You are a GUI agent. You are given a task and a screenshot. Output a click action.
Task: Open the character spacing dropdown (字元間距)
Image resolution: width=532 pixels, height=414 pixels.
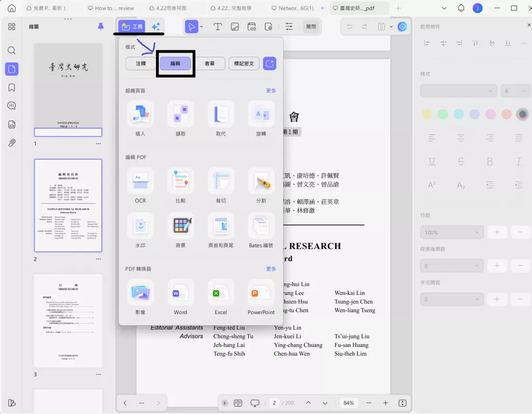coord(451,299)
